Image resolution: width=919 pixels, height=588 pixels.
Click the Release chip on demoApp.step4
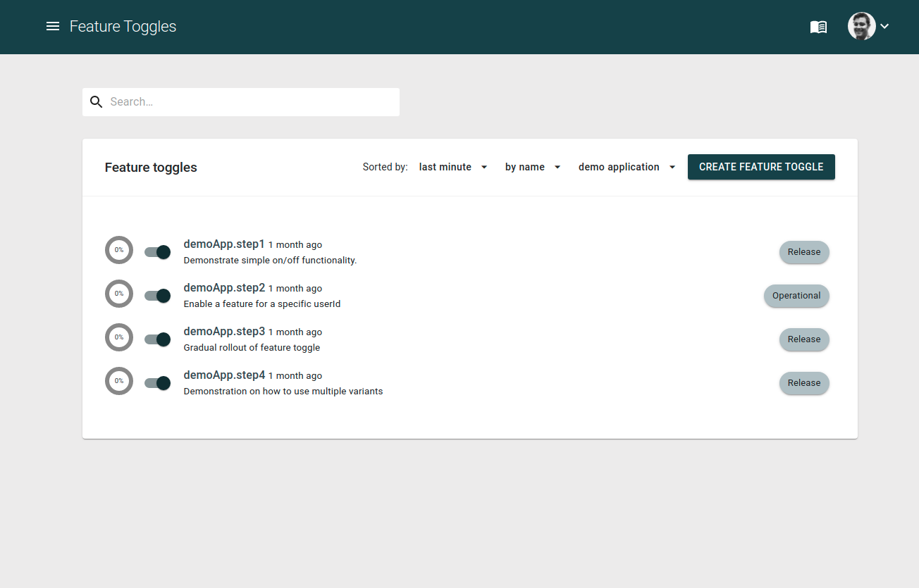pyautogui.click(x=804, y=383)
